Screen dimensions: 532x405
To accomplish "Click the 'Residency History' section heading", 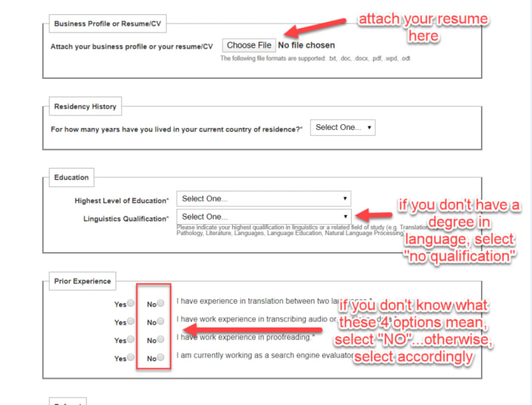I will pos(85,106).
